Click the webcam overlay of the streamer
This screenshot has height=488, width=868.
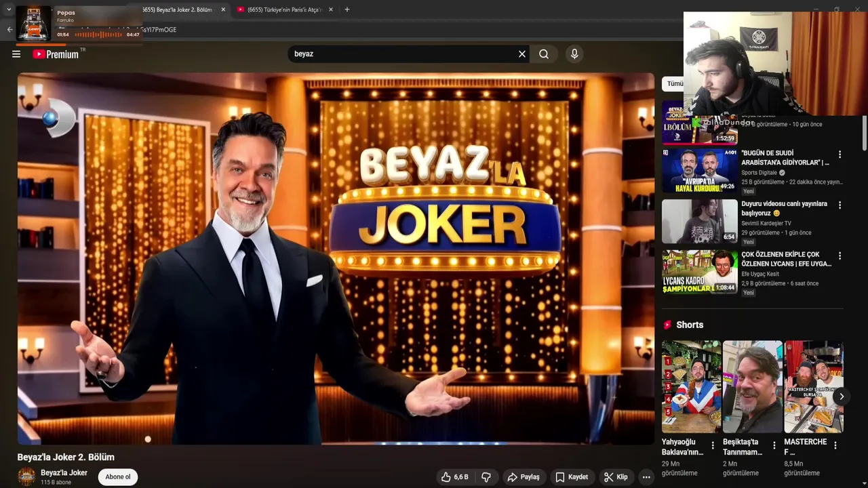tap(775, 63)
